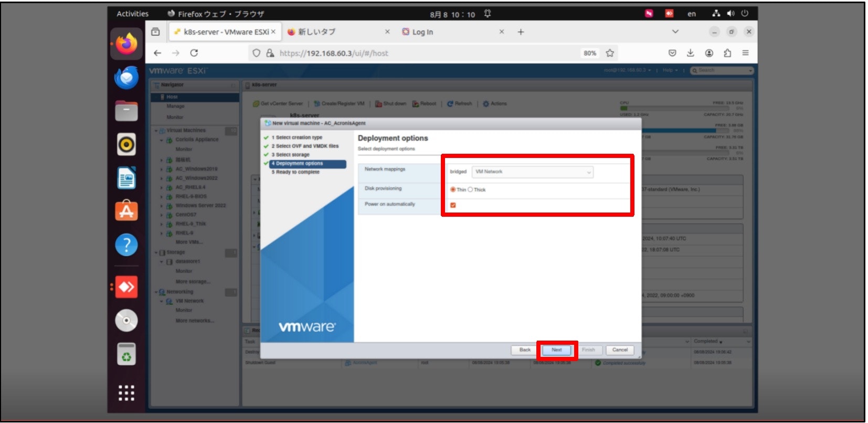
Task: Switch to the Log In tab
Action: (452, 32)
